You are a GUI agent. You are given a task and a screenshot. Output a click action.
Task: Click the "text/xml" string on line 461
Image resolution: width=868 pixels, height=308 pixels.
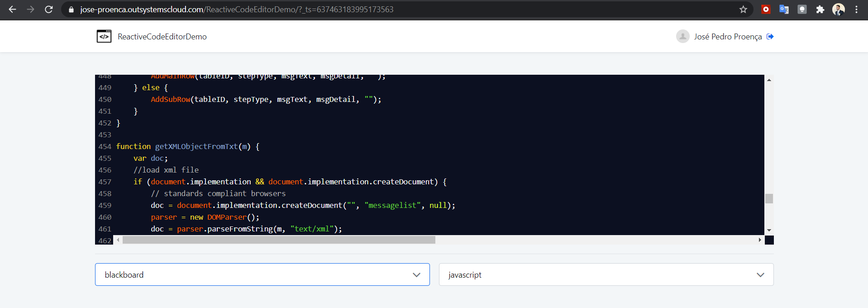[312, 229]
